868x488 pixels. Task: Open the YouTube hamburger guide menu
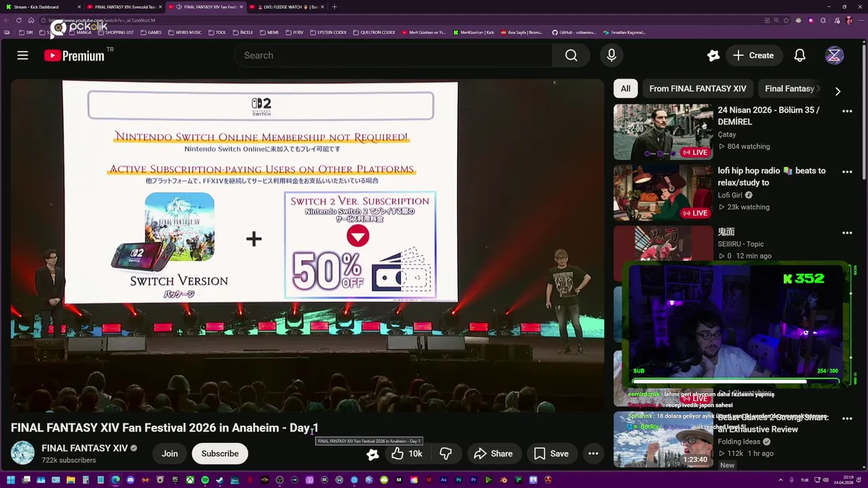click(x=22, y=56)
